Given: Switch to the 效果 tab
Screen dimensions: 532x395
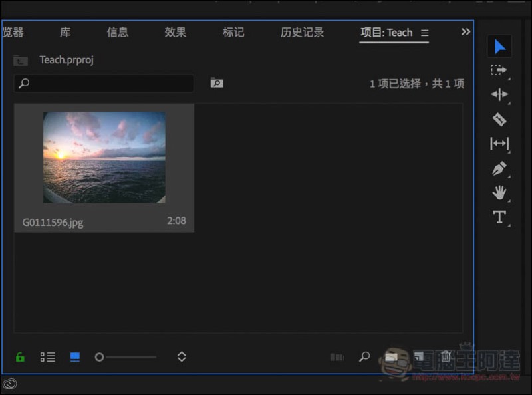Looking at the screenshot, I should pos(175,32).
